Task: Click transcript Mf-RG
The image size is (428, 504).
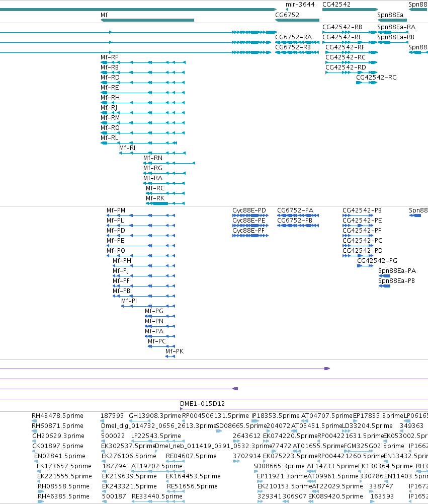Action: 164,173
